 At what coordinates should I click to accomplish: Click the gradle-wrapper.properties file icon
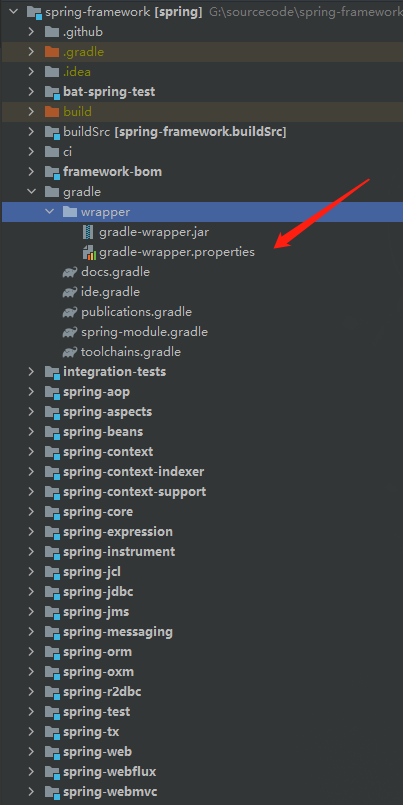89,252
